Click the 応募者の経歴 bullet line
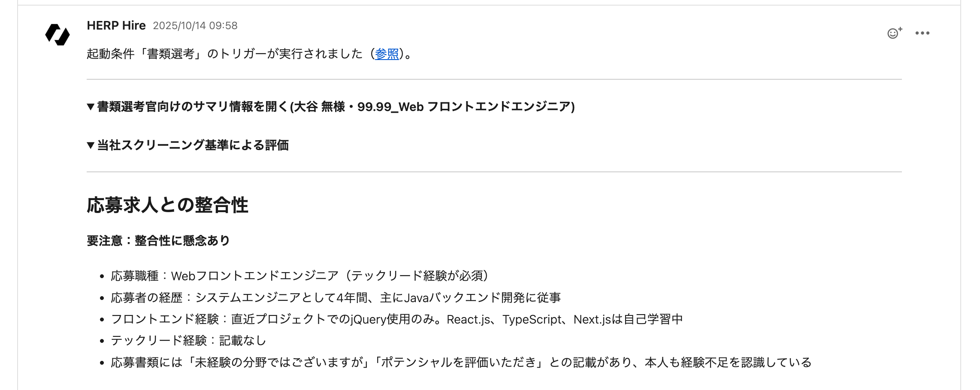980x390 pixels. tap(336, 297)
